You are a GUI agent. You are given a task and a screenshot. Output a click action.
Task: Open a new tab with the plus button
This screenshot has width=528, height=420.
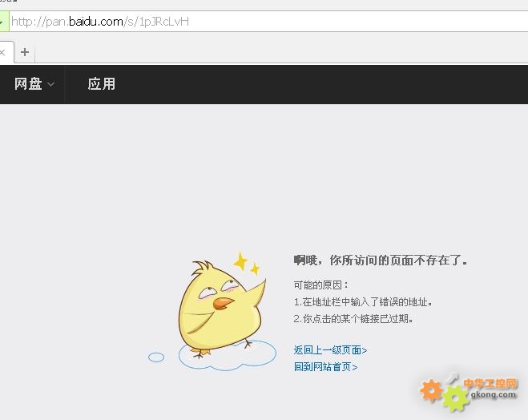tap(25, 52)
